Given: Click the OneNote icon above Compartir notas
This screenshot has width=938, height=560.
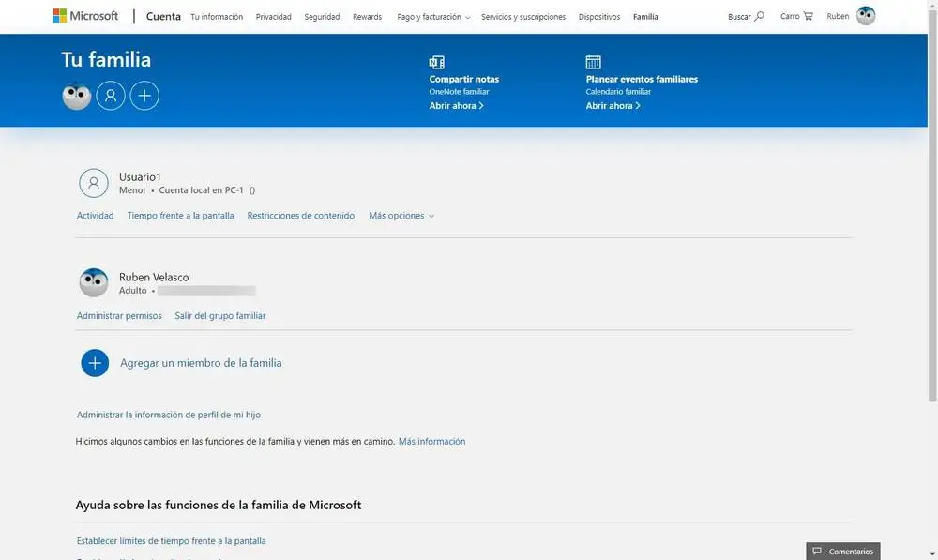Looking at the screenshot, I should coord(437,62).
